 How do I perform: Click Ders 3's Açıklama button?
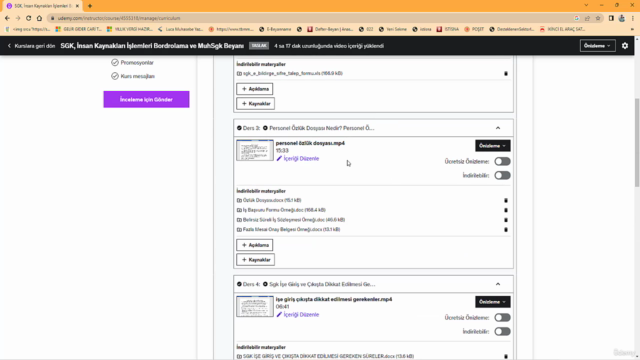click(255, 245)
